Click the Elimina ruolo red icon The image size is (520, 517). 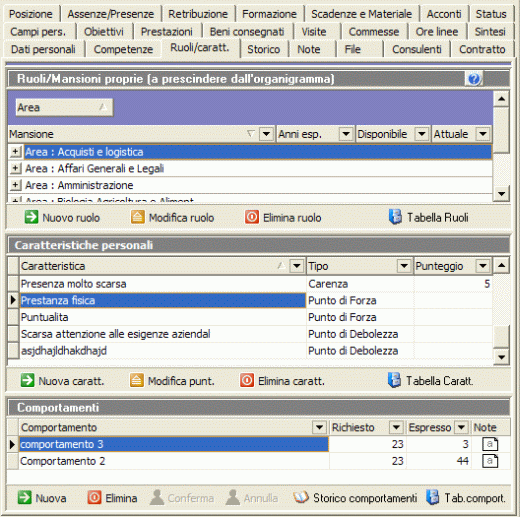coord(252,217)
